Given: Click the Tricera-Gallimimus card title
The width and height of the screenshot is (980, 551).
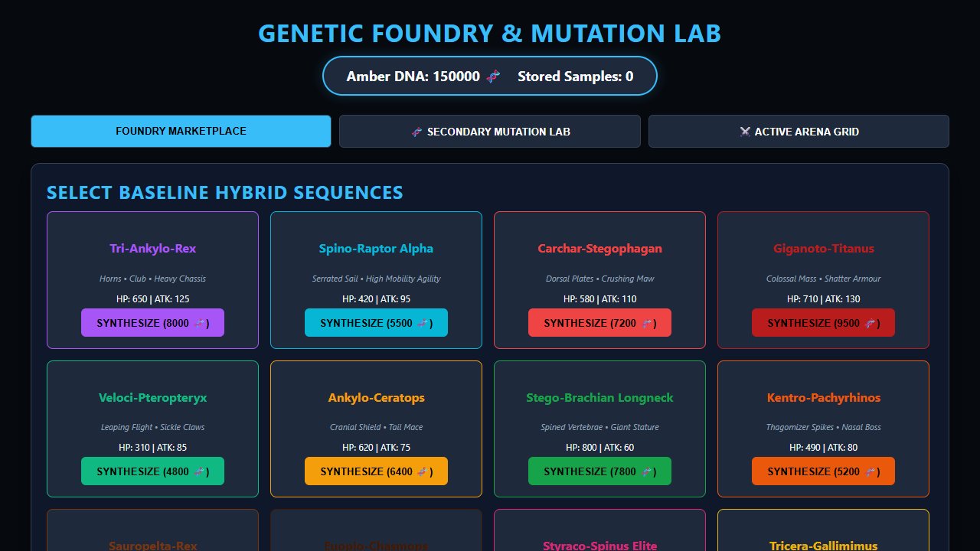Looking at the screenshot, I should point(823,546).
